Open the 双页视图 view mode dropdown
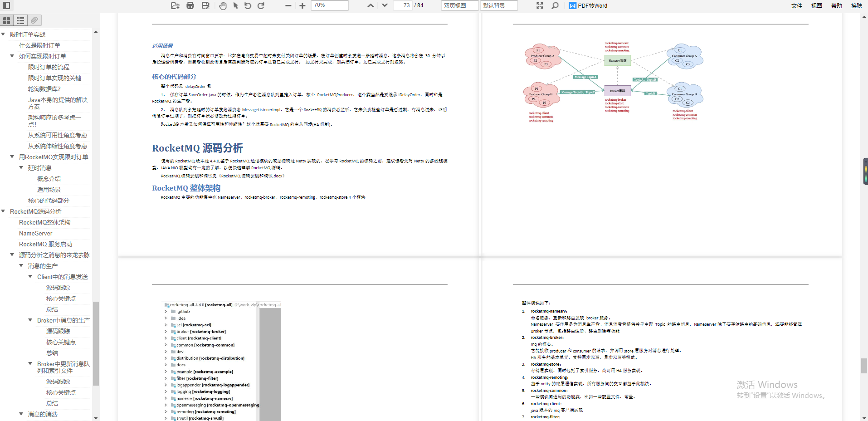The width and height of the screenshot is (868, 421). pyautogui.click(x=460, y=5)
